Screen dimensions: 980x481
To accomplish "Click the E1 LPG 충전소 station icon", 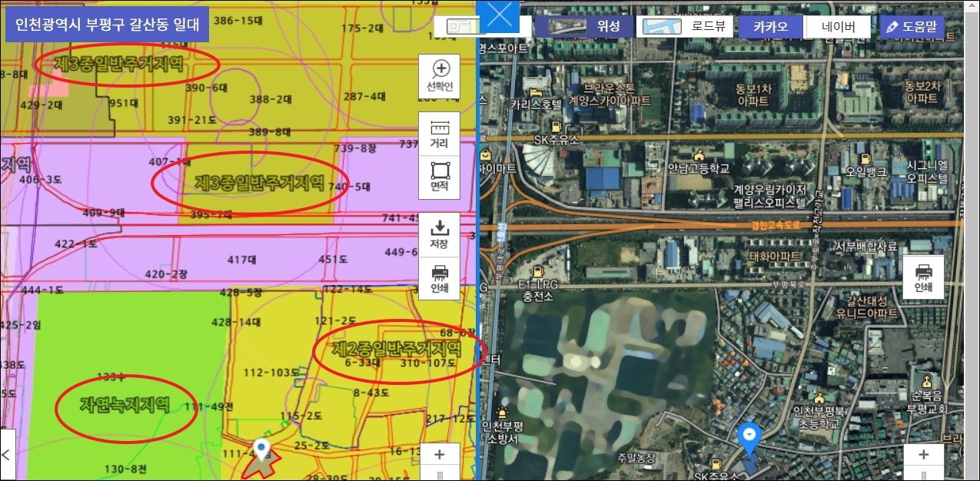I will (539, 270).
